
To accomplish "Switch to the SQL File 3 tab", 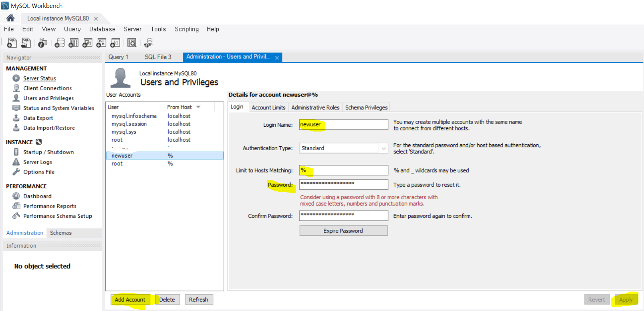I will (x=158, y=57).
